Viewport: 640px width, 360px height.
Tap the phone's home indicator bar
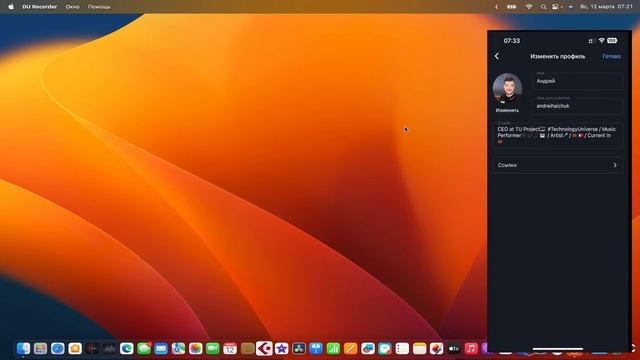(558, 349)
